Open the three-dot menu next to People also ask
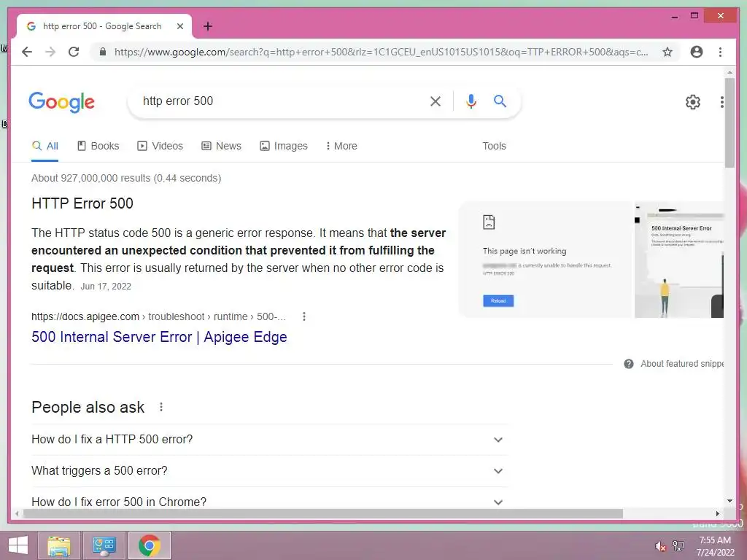Viewport: 747px width, 560px height. 161,407
